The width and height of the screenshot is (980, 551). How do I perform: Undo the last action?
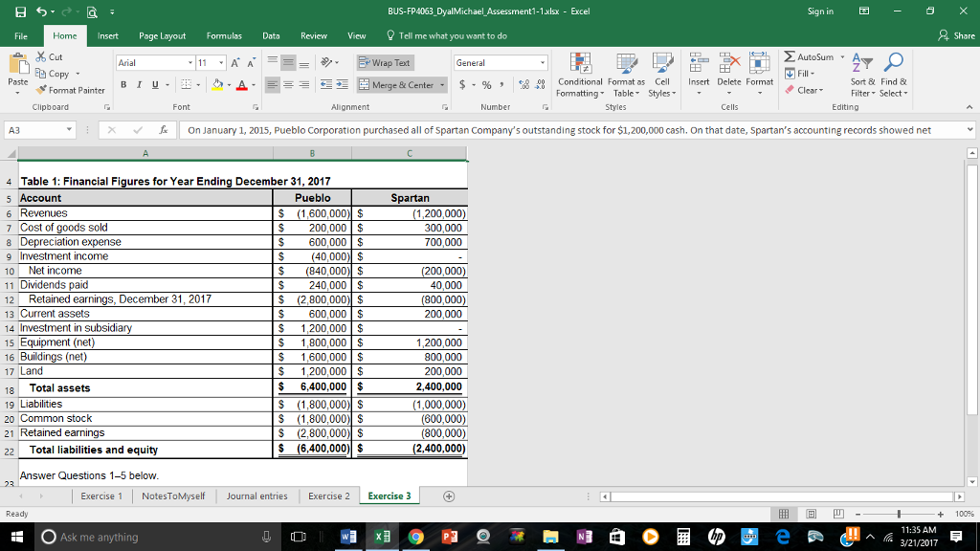pos(41,11)
